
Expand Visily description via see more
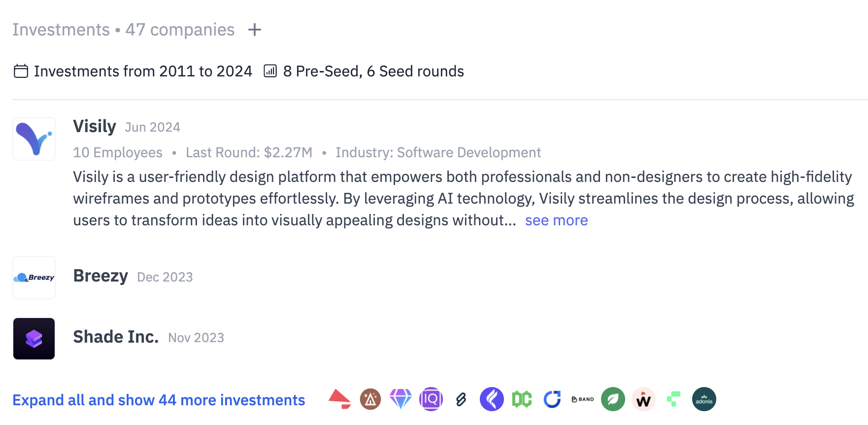coord(556,220)
